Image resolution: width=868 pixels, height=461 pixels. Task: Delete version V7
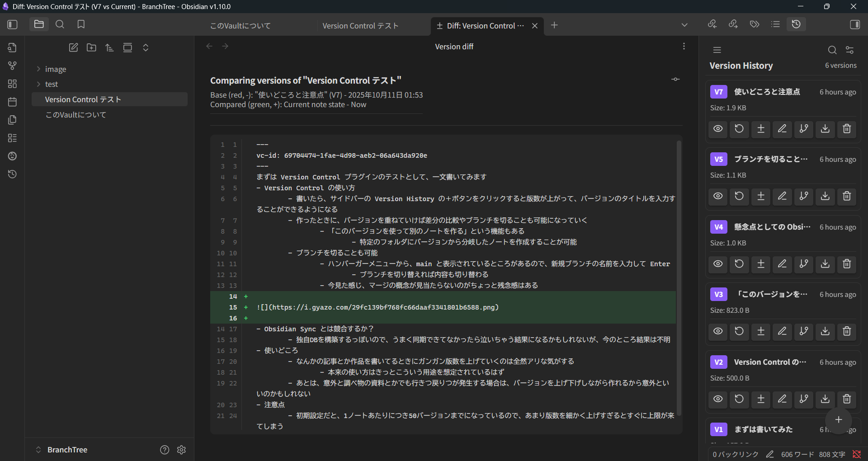coord(847,129)
